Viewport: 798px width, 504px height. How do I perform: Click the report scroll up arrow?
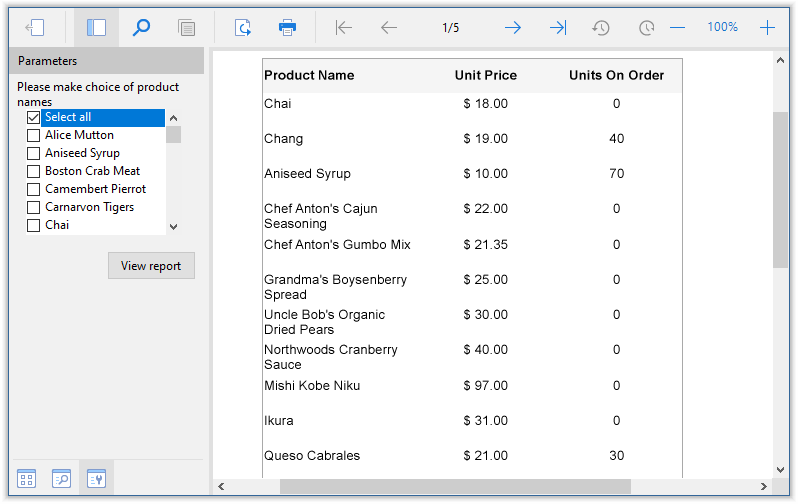tap(780, 61)
